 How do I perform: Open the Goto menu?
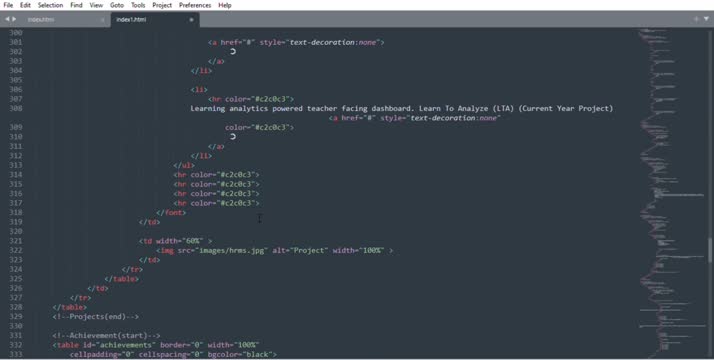pos(117,5)
